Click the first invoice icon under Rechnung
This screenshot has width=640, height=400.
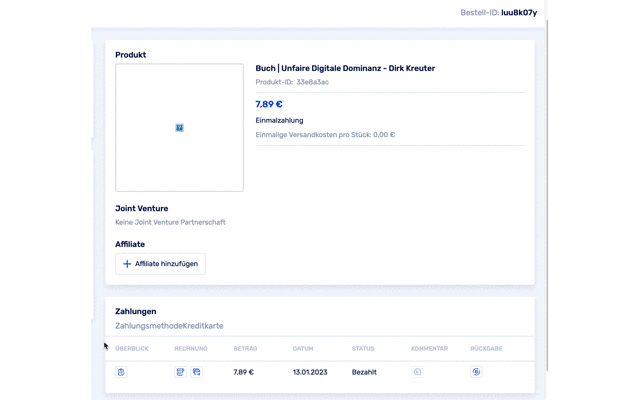click(x=180, y=372)
